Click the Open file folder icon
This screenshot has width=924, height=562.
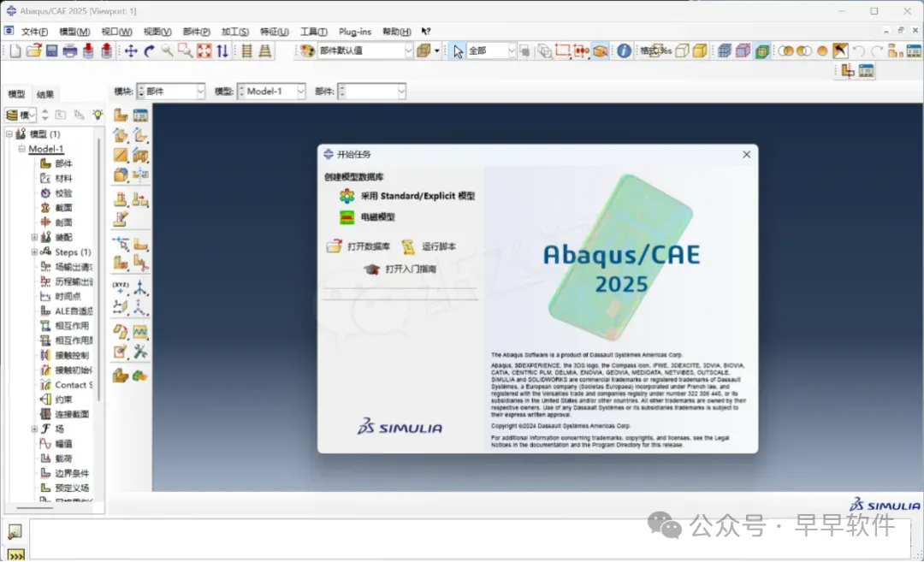[33, 51]
